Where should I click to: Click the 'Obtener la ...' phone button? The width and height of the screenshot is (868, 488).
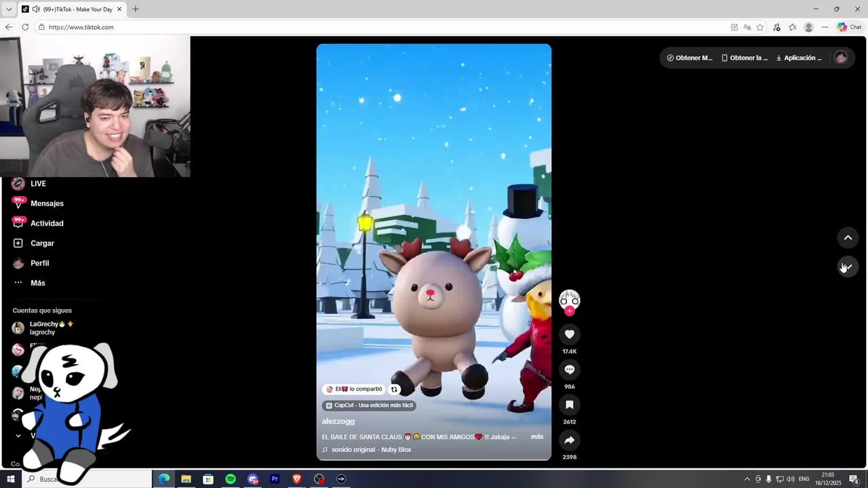coord(745,58)
